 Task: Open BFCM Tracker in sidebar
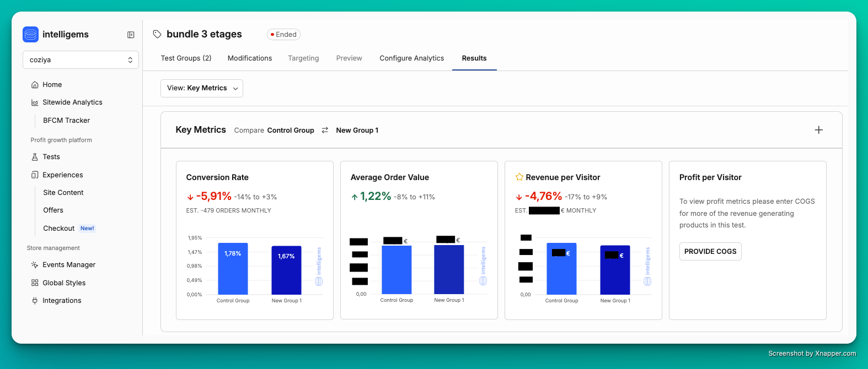coord(66,121)
